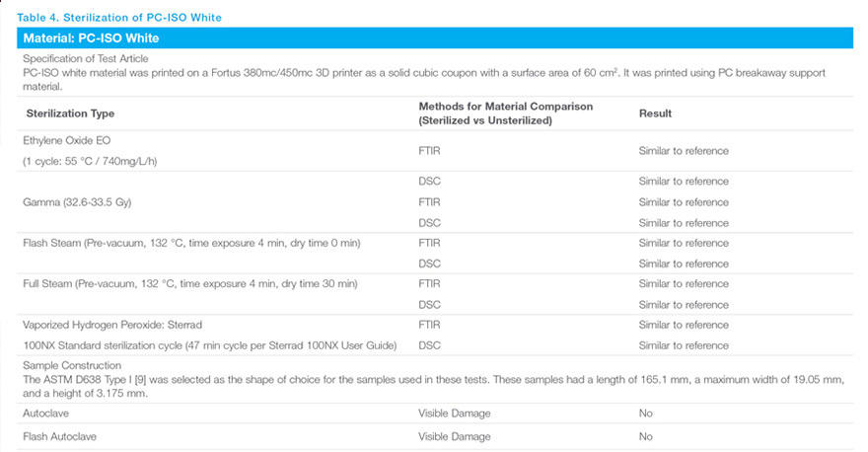Click FTIR method in Ethylene Oxide row
The image size is (868, 452).
pyautogui.click(x=429, y=151)
